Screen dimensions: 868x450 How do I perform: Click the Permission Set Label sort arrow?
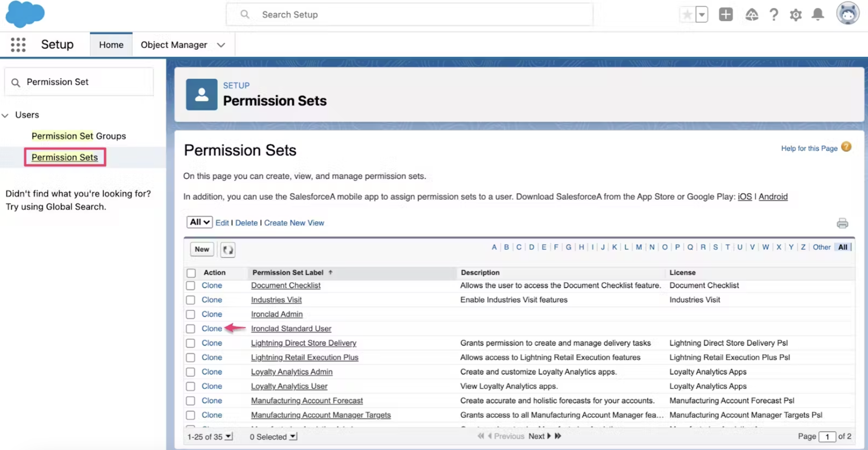tap(331, 272)
